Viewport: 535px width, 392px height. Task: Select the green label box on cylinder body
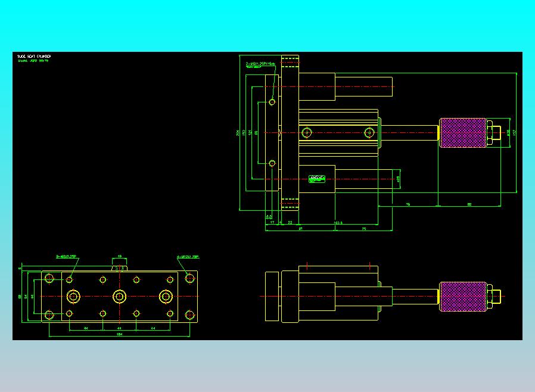point(317,179)
